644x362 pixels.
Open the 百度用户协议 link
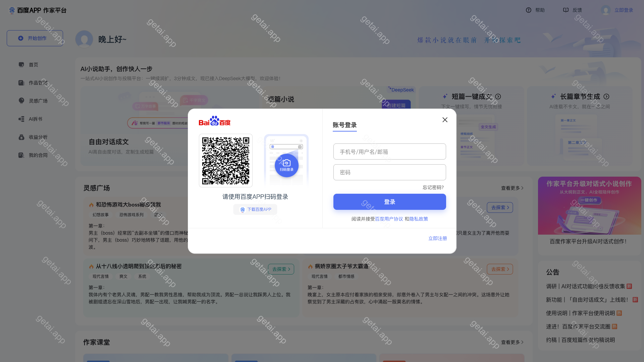[x=389, y=219]
